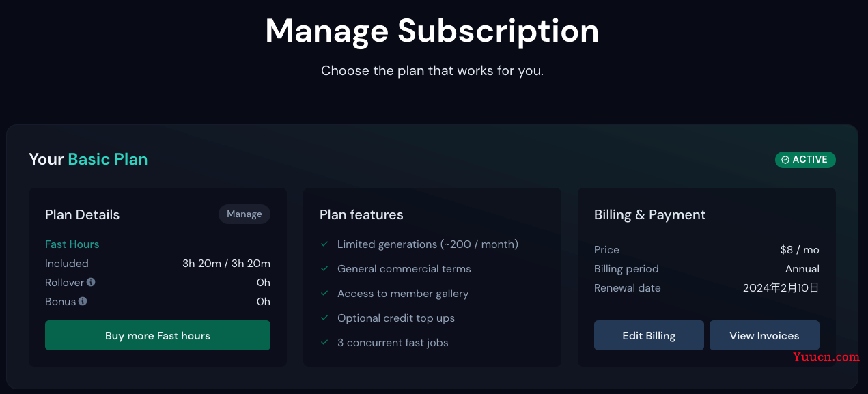The width and height of the screenshot is (868, 394).
Task: Open Edit Billing
Action: click(x=649, y=335)
